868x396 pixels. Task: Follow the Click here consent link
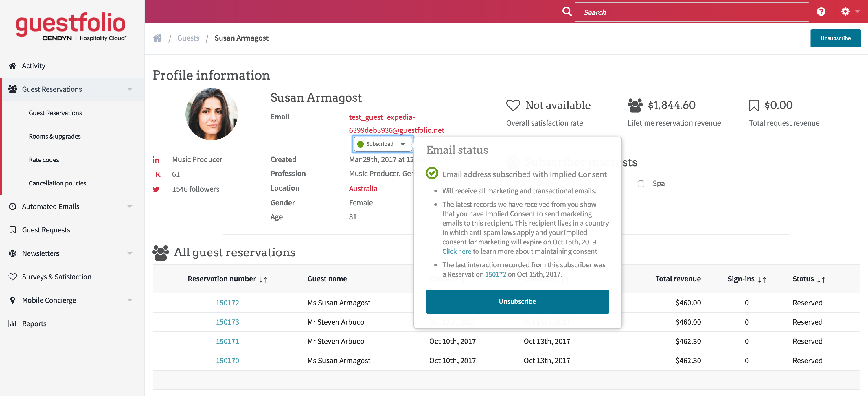click(457, 251)
